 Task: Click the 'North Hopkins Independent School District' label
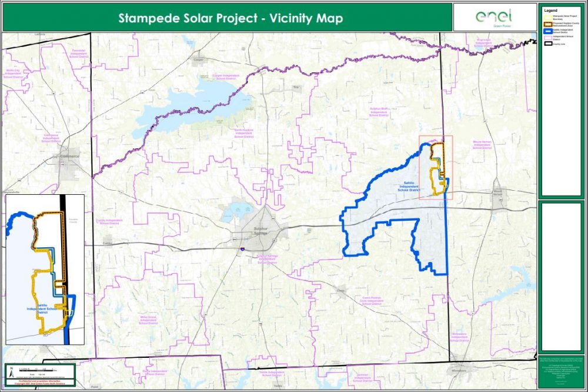244,133
